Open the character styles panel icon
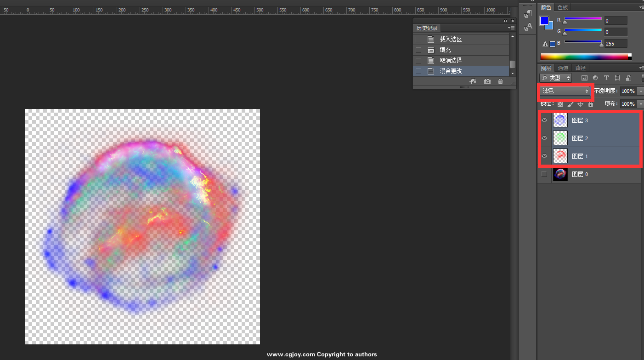The height and width of the screenshot is (360, 644). point(528,27)
